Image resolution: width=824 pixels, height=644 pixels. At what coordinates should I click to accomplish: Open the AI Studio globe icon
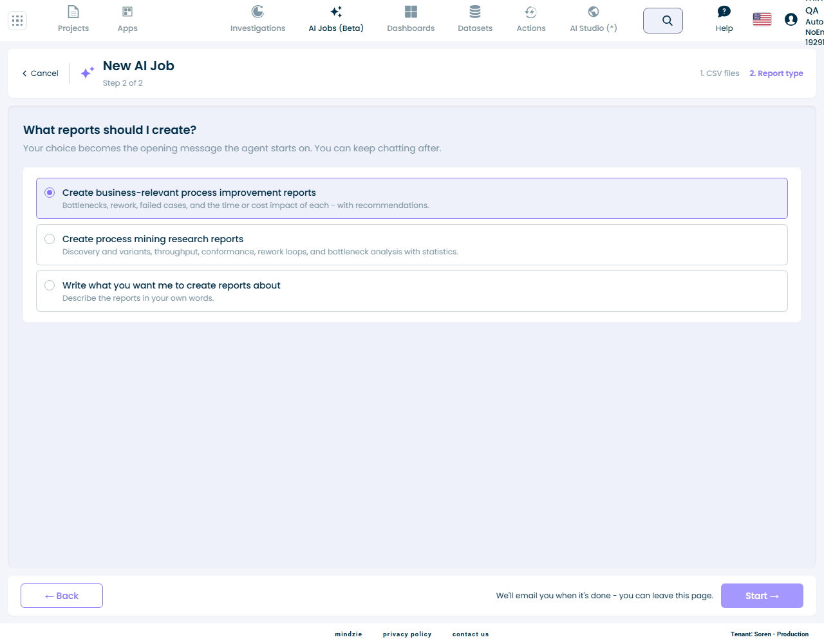[594, 12]
